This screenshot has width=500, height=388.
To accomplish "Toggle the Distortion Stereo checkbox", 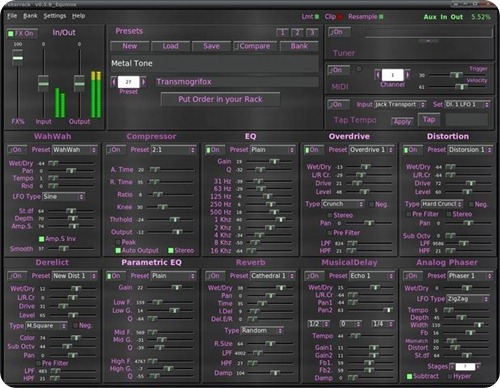I will pyautogui.click(x=459, y=214).
